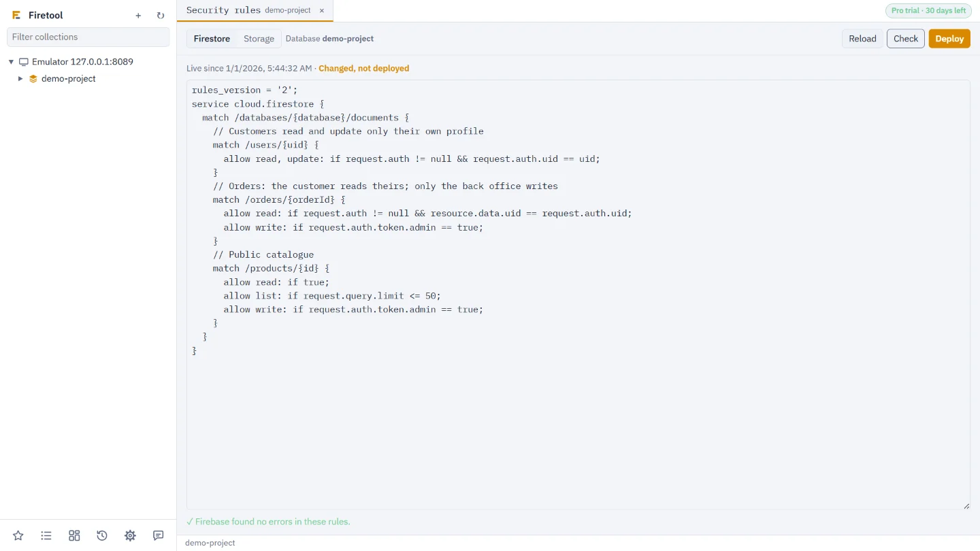Click the 'service cloud.firestore {' line

258,104
